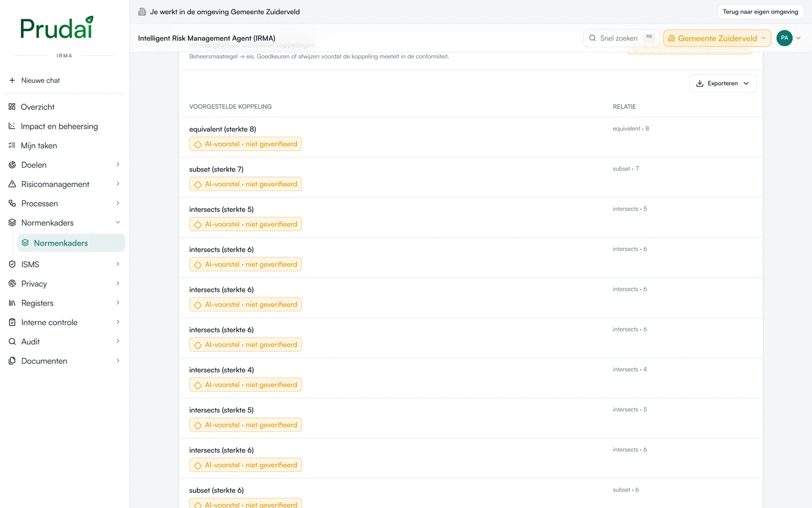Click the Prudai logo

click(56, 28)
